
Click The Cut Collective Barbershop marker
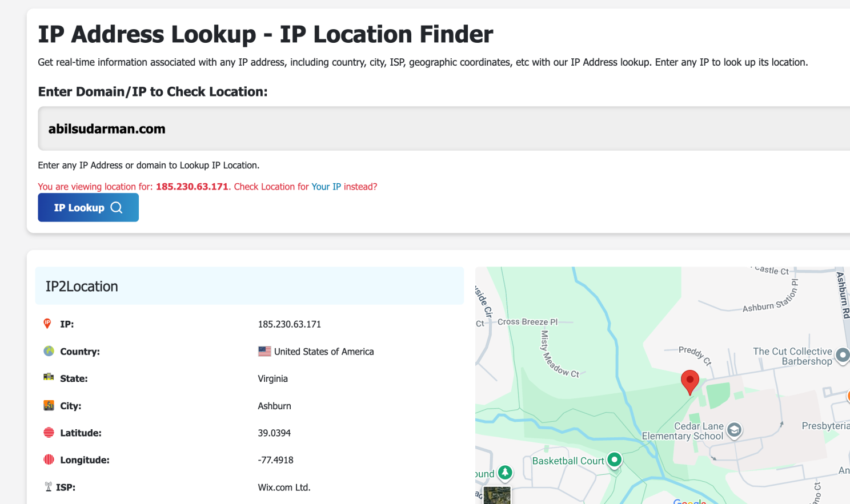tap(843, 356)
